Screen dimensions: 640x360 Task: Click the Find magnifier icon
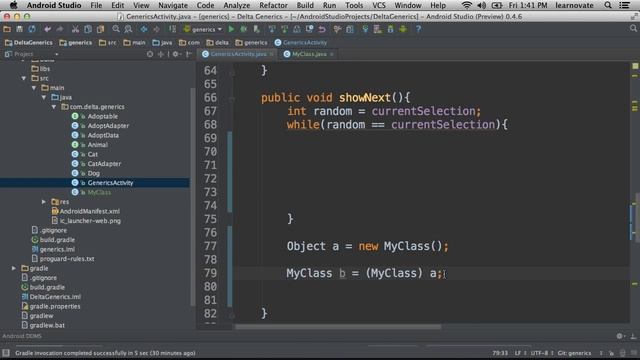pyautogui.click(x=116, y=29)
